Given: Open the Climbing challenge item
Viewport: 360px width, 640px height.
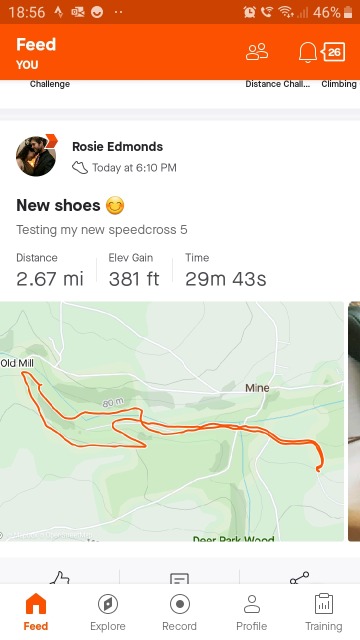Looking at the screenshot, I should (339, 84).
